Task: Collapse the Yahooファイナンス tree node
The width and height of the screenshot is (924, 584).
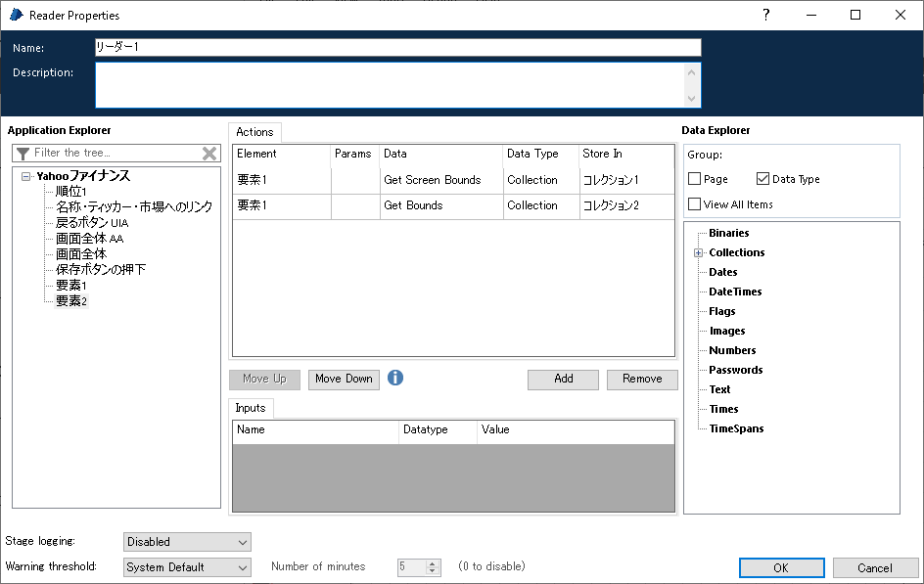Action: click(25, 176)
